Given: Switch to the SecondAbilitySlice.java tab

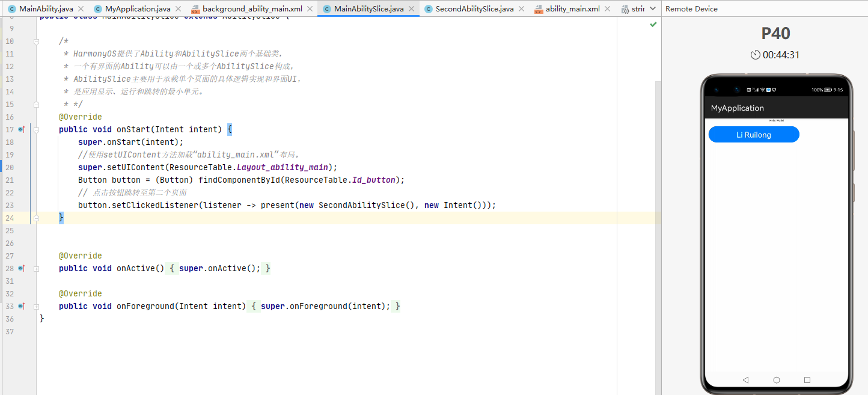Looking at the screenshot, I should (474, 9).
